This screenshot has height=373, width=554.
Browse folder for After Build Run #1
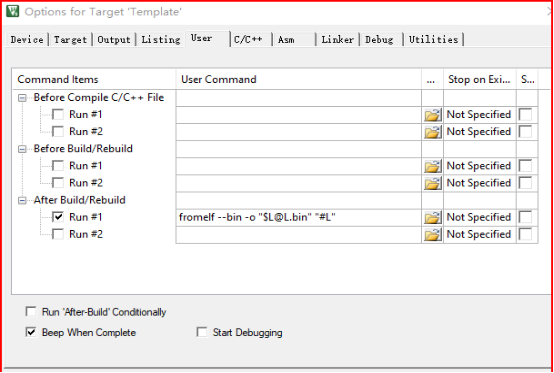click(432, 217)
